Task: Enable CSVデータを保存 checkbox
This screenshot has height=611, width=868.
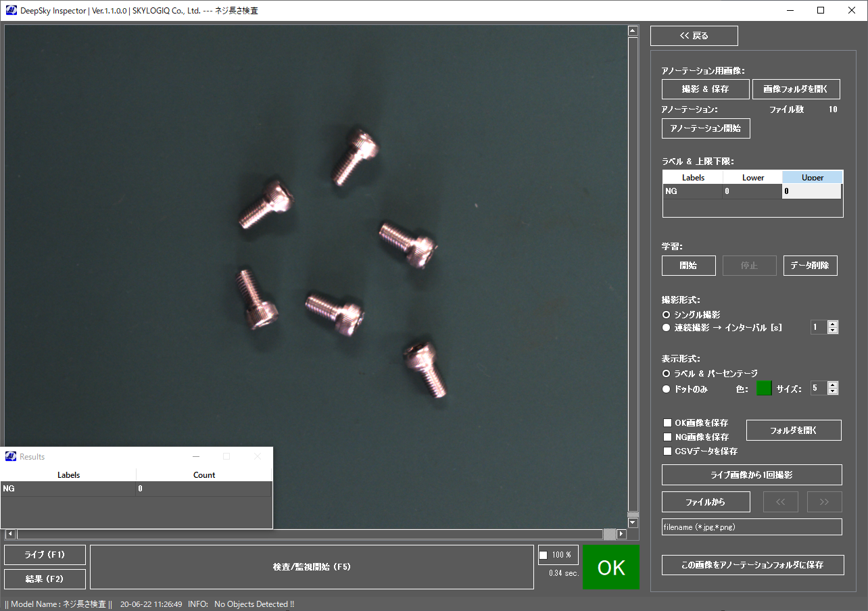Action: click(668, 451)
